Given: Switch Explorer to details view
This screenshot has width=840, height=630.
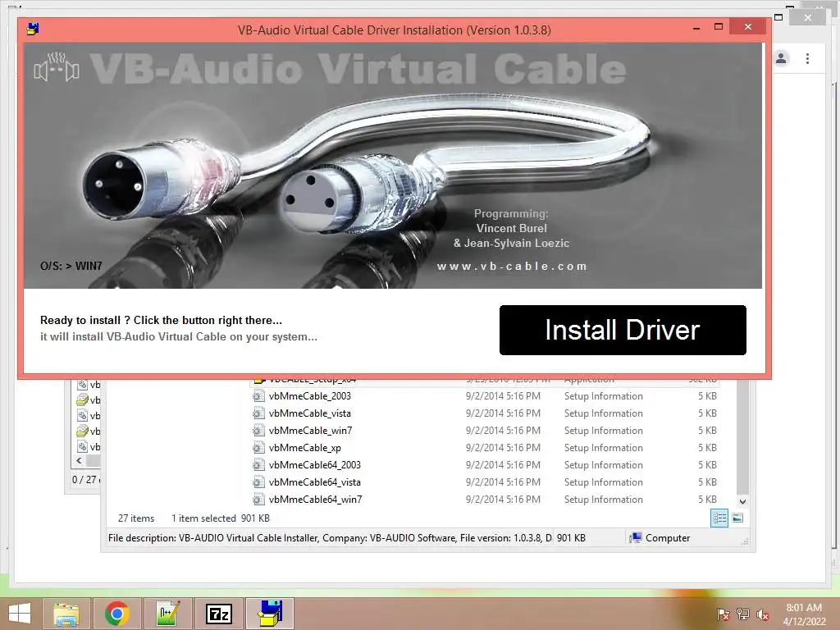Looking at the screenshot, I should pyautogui.click(x=719, y=518).
